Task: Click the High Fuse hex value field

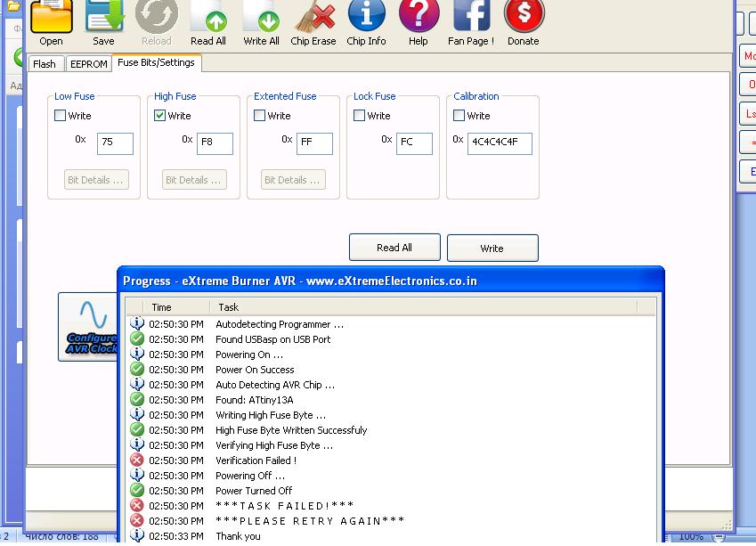Action: pyautogui.click(x=215, y=143)
